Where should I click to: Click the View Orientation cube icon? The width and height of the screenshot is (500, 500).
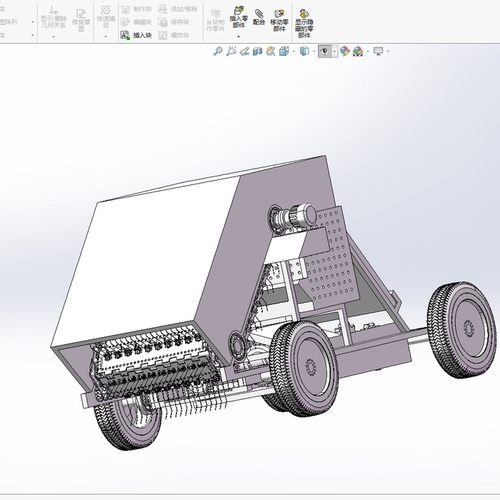point(284,51)
